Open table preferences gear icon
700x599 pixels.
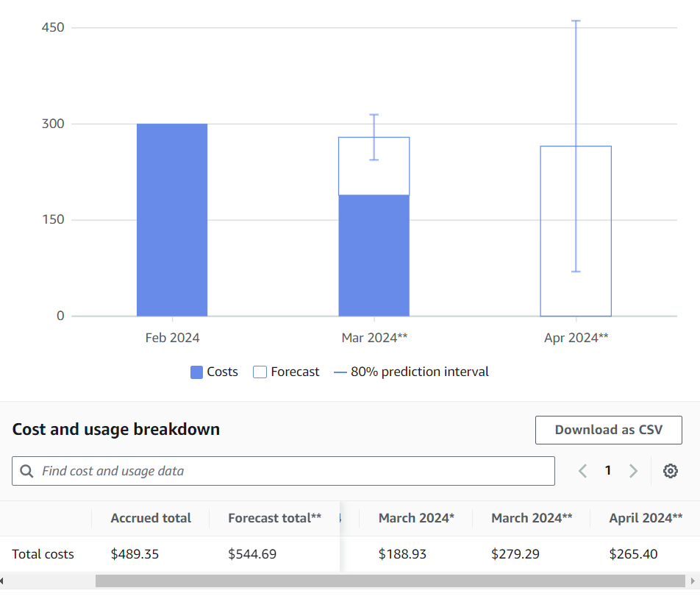[x=670, y=471]
